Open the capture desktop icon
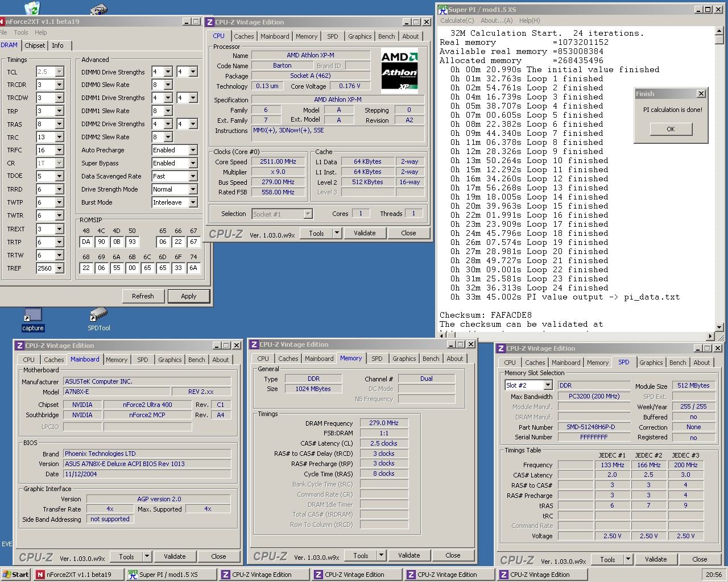728x582 pixels. click(32, 319)
